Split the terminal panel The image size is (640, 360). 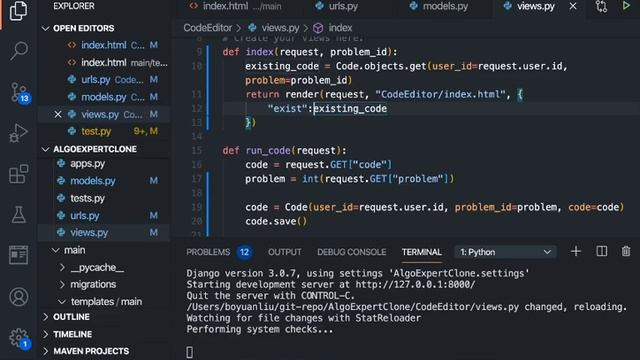(x=602, y=251)
